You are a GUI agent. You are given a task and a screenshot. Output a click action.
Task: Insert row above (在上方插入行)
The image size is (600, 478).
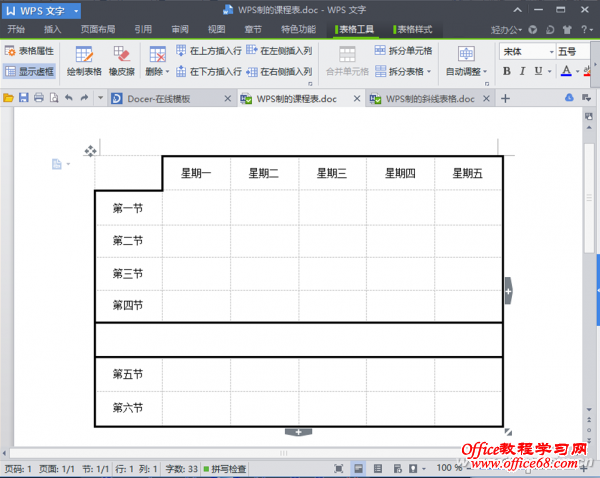(x=209, y=51)
